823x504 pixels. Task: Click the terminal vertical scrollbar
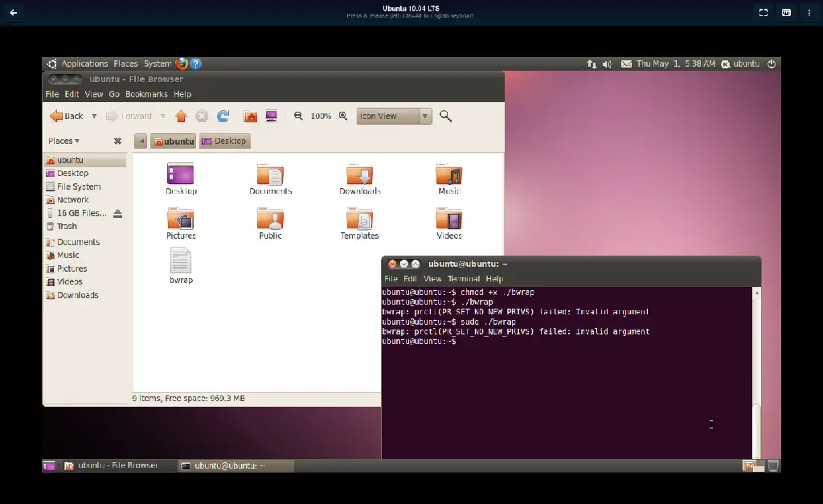click(x=756, y=373)
